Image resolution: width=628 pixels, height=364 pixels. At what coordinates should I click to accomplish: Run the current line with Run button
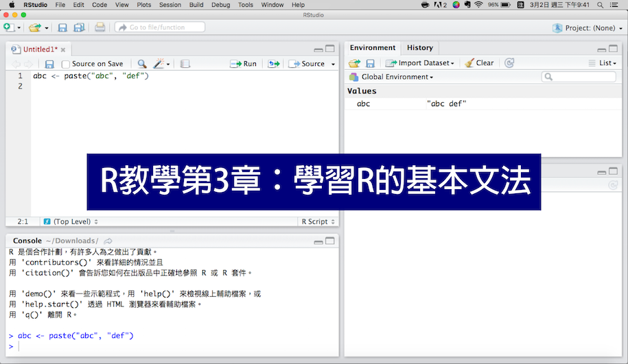[x=243, y=64]
